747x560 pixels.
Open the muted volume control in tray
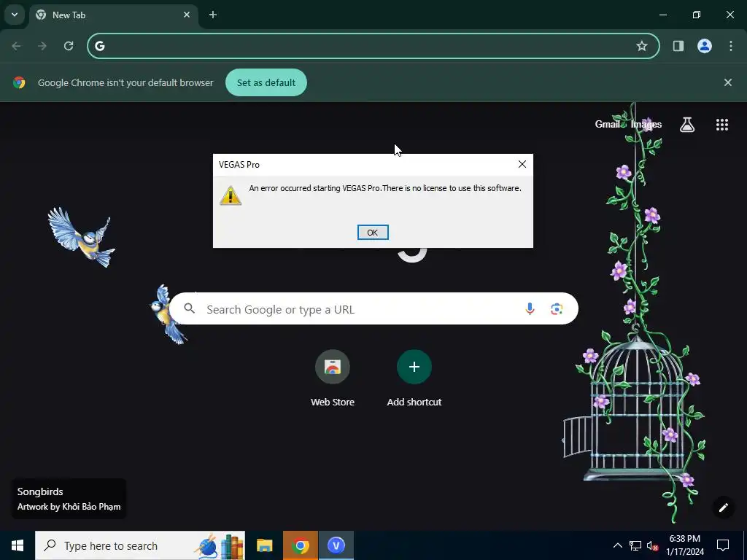tap(652, 545)
